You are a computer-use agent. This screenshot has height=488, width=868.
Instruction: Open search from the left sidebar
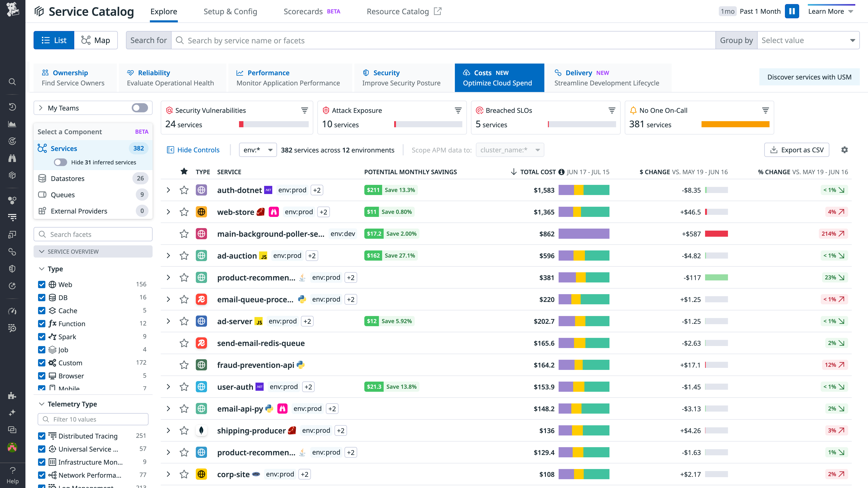click(12, 82)
